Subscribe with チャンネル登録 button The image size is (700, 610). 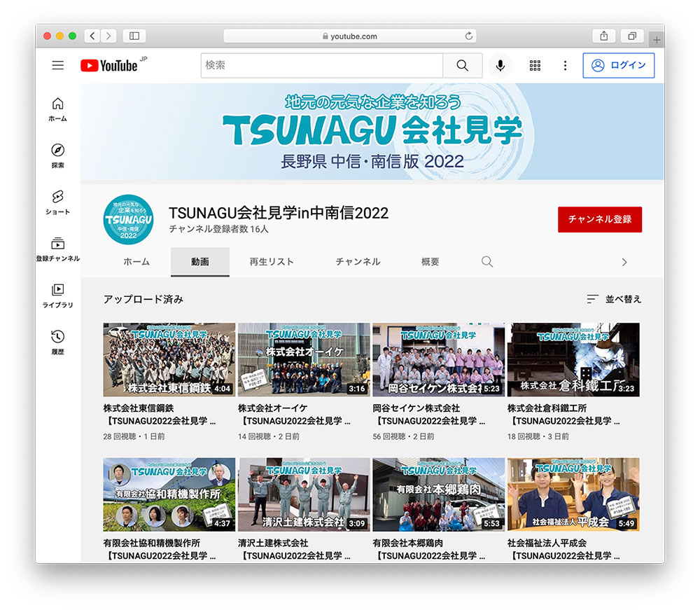pos(600,219)
